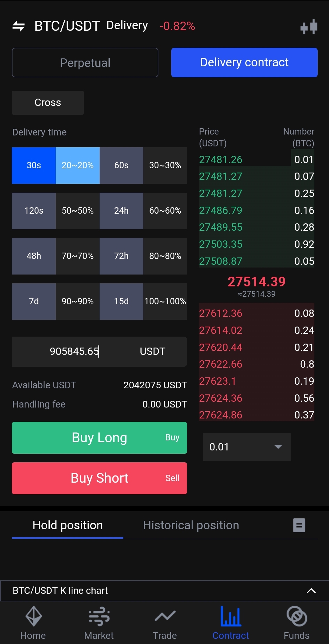This screenshot has width=329, height=644.
Task: Open the orders list icon beside Historical position
Action: pos(299,525)
